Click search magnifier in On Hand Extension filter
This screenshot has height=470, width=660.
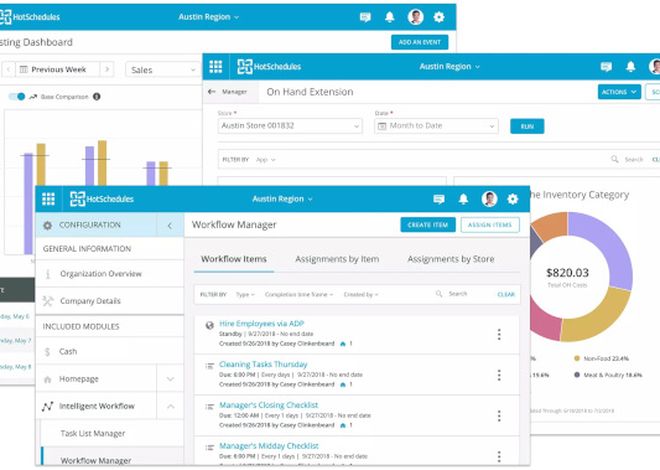pos(615,159)
